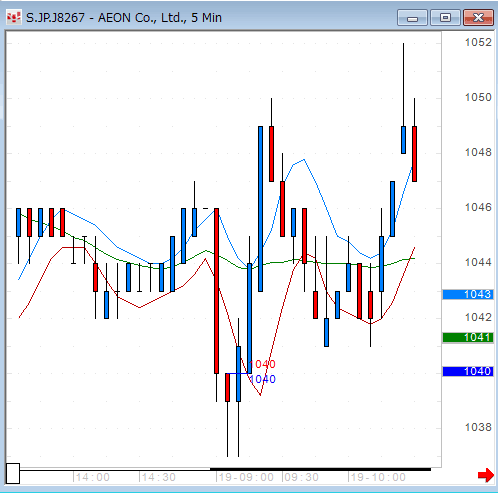The image size is (498, 493).
Task: Click the 19-09:00 time axis label
Action: point(246,477)
